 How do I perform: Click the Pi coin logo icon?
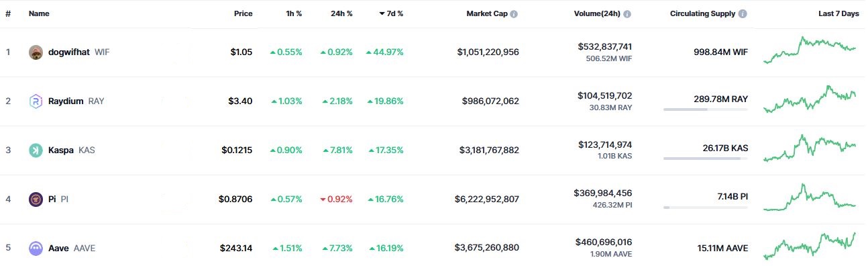coord(36,199)
